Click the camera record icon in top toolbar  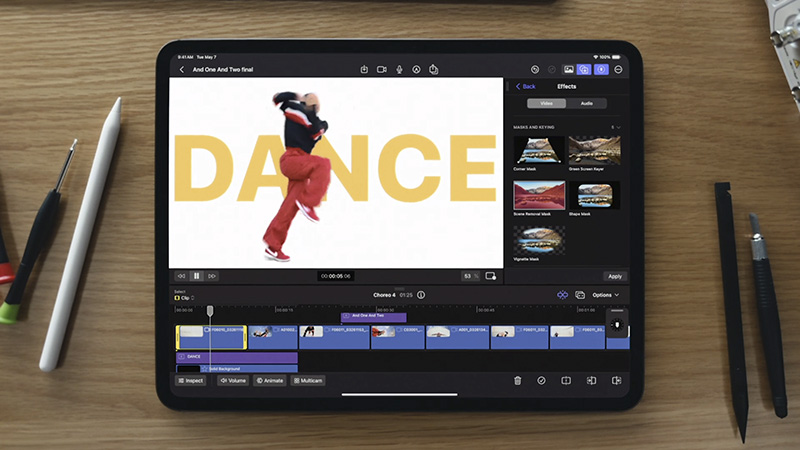[383, 70]
